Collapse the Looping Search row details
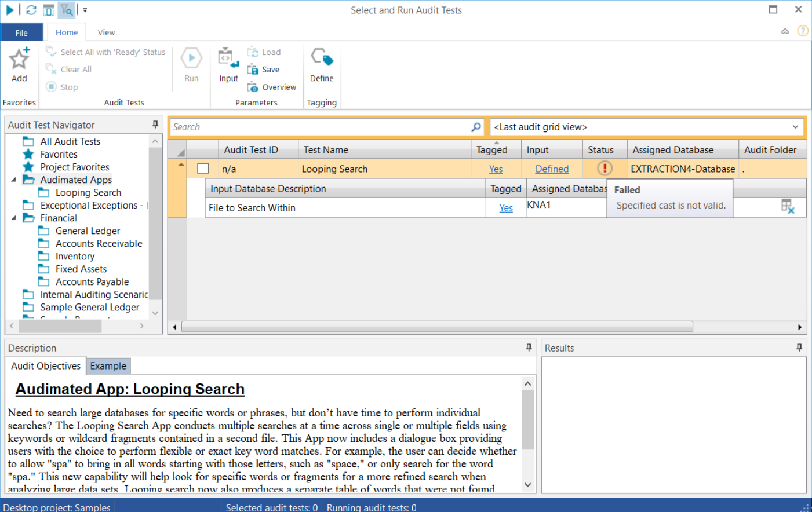Image resolution: width=812 pixels, height=512 pixels. pyautogui.click(x=181, y=165)
